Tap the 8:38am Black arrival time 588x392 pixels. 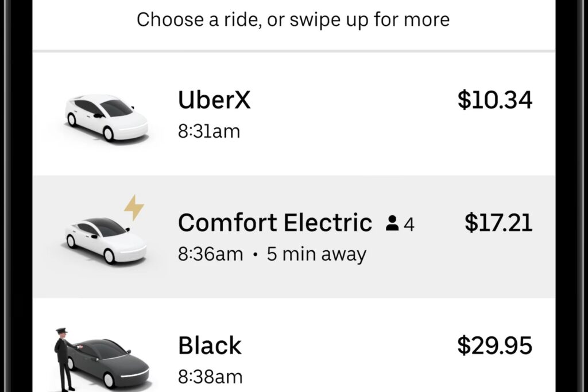point(210,377)
